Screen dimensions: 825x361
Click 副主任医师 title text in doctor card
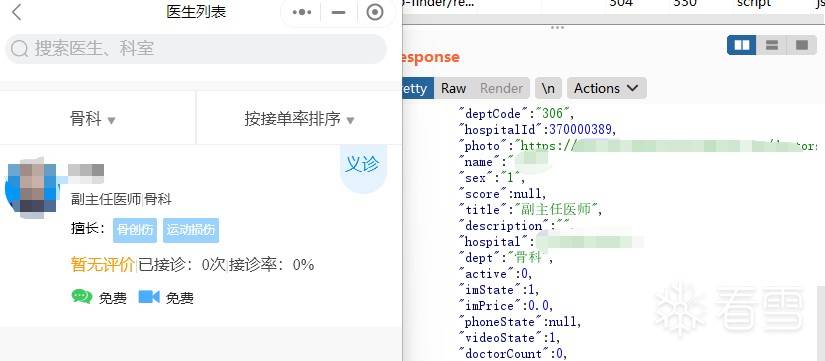(106, 199)
